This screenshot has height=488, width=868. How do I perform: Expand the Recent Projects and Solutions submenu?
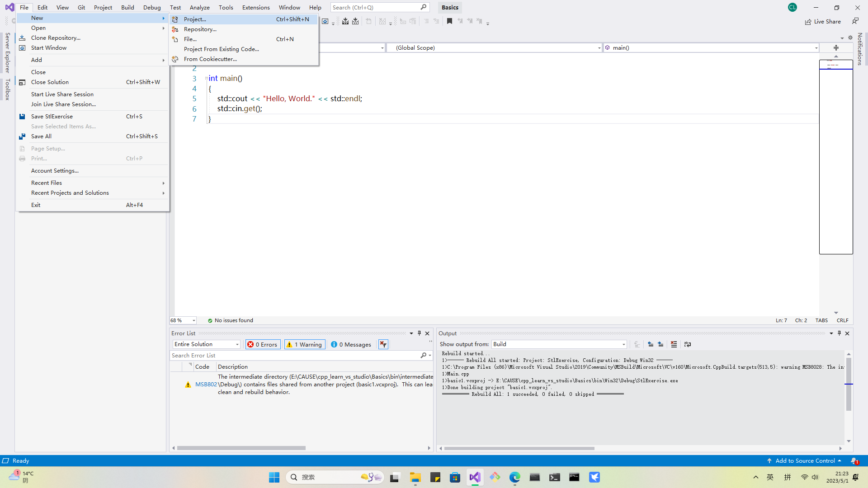click(x=93, y=193)
